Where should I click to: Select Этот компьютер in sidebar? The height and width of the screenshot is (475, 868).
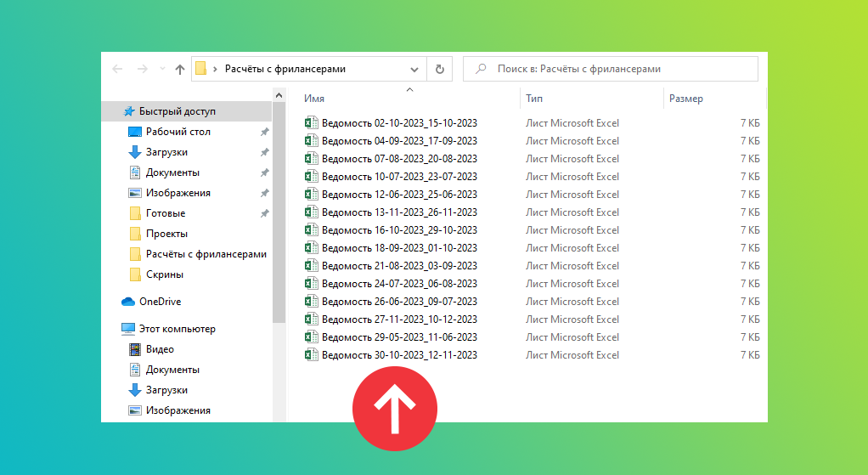point(178,329)
